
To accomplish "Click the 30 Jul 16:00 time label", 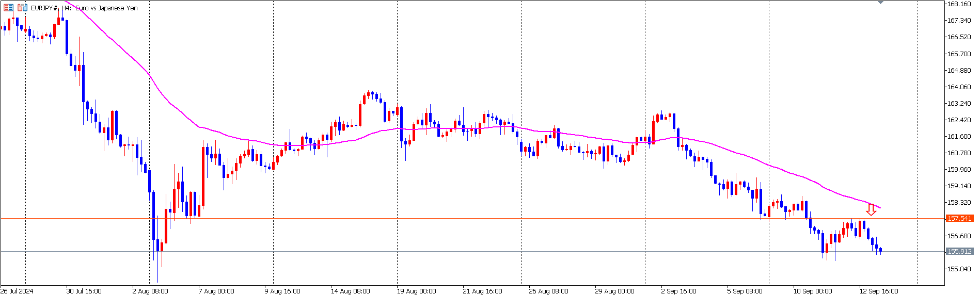I will tap(84, 291).
